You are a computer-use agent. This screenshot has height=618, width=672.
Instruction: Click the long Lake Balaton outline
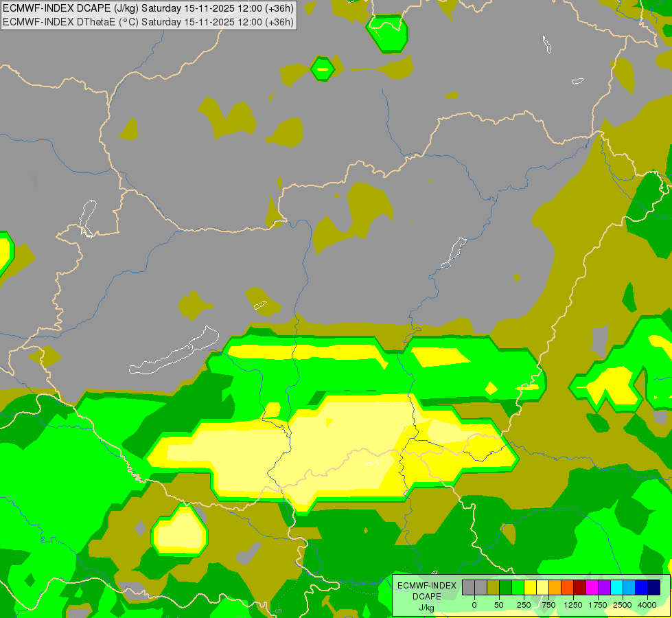[x=174, y=351]
